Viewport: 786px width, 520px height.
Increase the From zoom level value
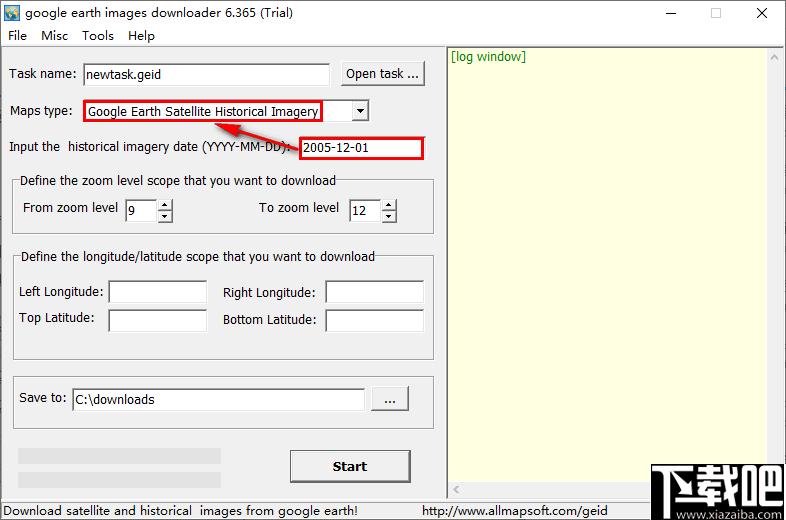click(165, 205)
